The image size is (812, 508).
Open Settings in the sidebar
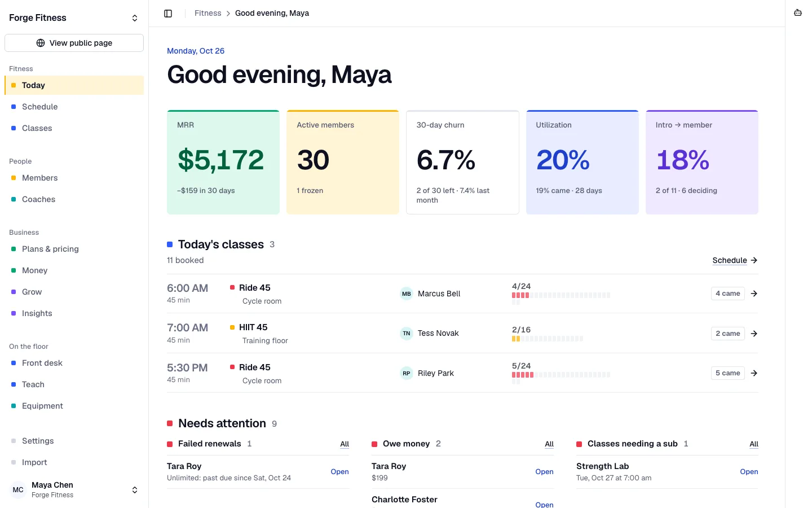click(74, 441)
